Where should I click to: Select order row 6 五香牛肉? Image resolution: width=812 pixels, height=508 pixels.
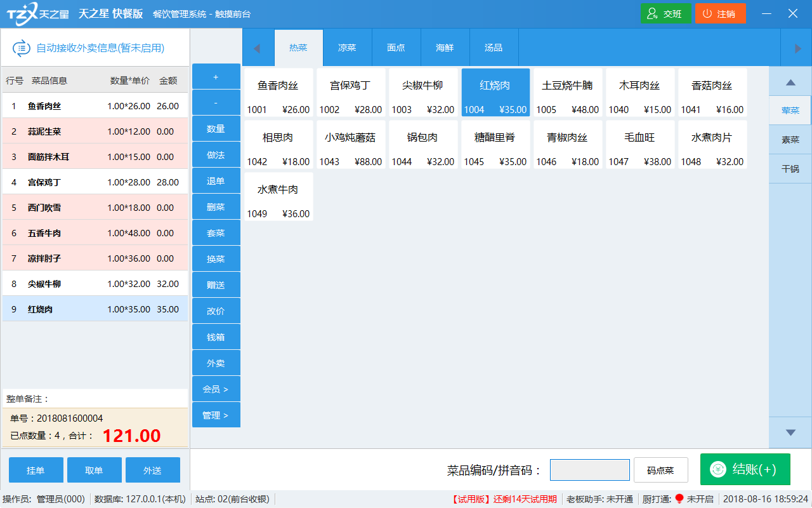(95, 233)
